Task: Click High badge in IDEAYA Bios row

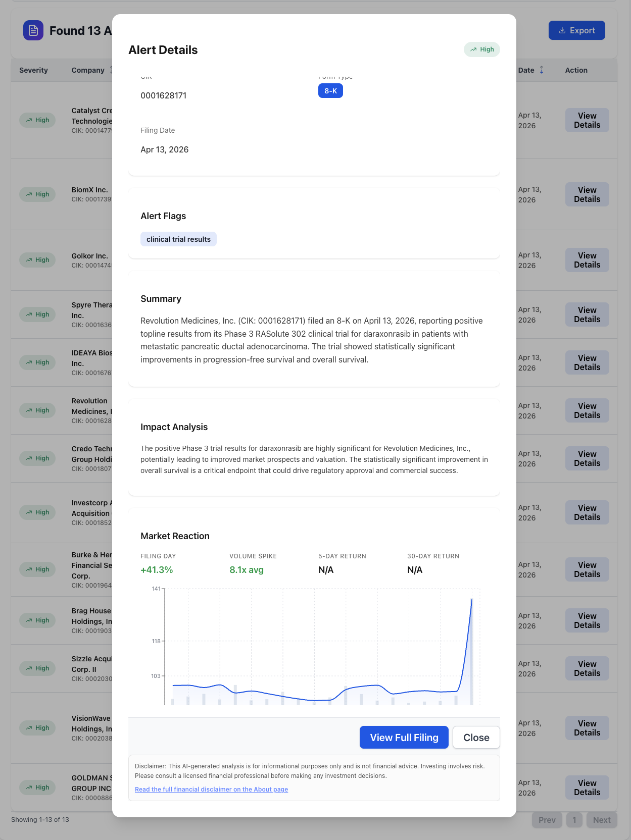Action: [x=37, y=362]
